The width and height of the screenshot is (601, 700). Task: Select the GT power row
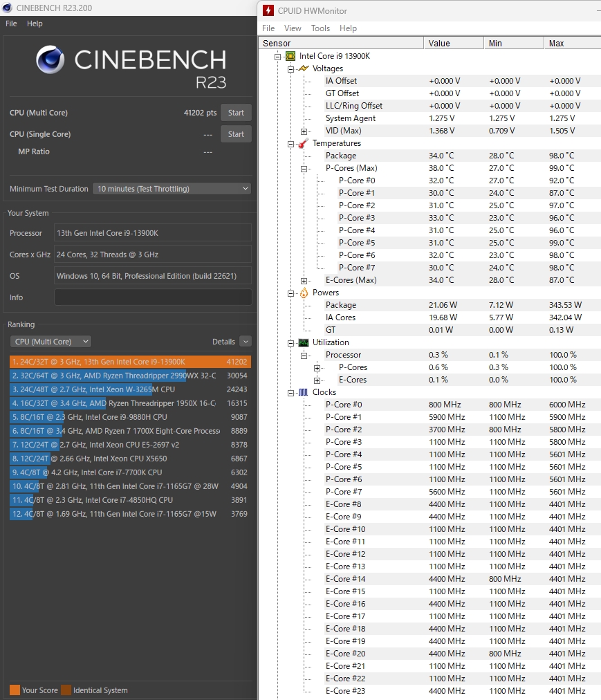463,330
